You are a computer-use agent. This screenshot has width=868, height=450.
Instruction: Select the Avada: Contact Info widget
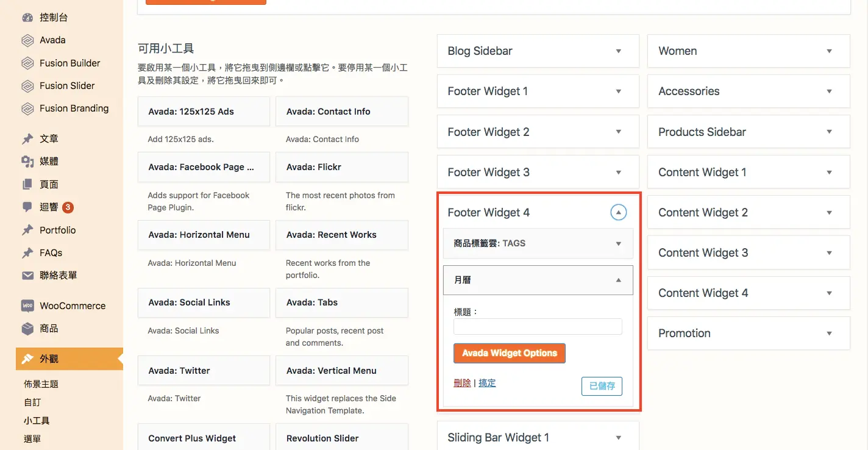point(342,112)
